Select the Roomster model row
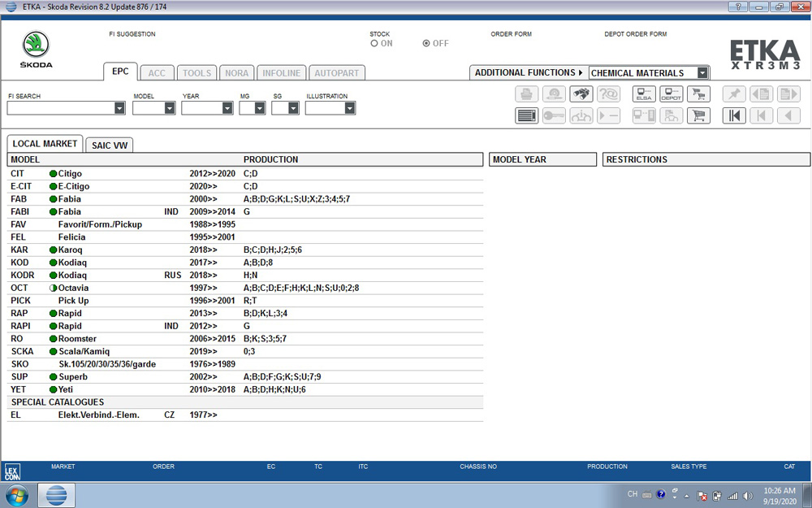 pyautogui.click(x=245, y=338)
